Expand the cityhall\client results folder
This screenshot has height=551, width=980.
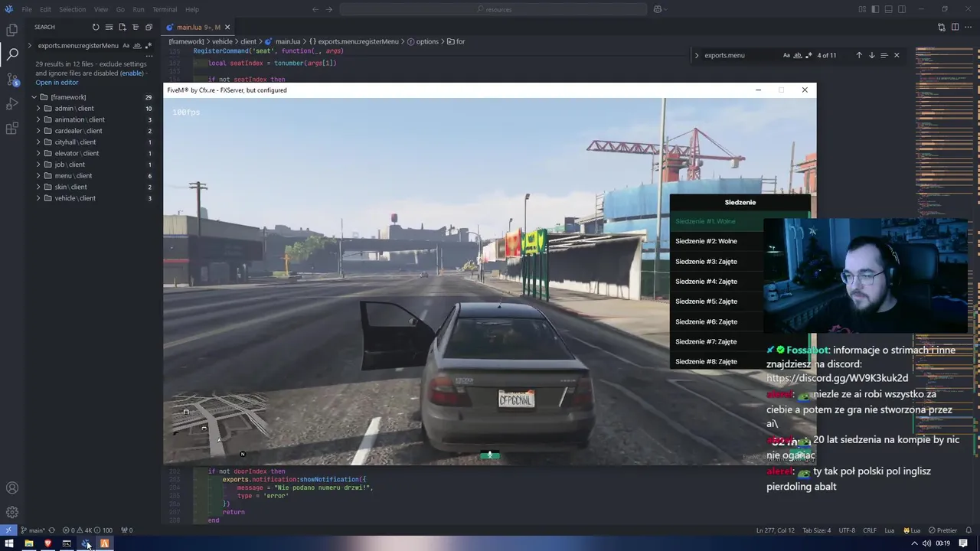click(38, 142)
